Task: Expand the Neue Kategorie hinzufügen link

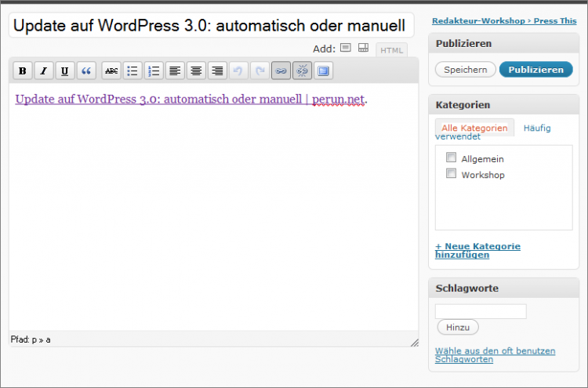Action: point(477,250)
